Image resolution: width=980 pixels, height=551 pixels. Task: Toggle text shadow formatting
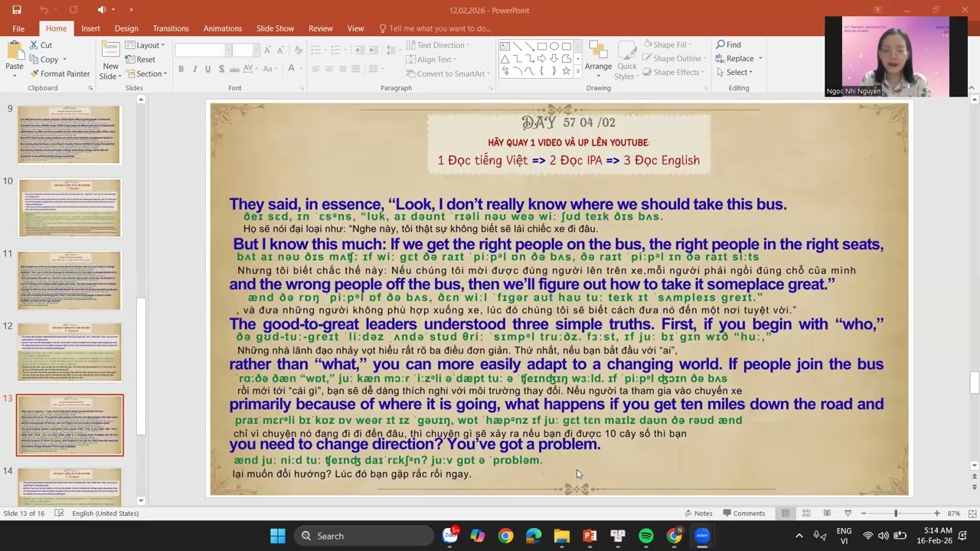(221, 69)
